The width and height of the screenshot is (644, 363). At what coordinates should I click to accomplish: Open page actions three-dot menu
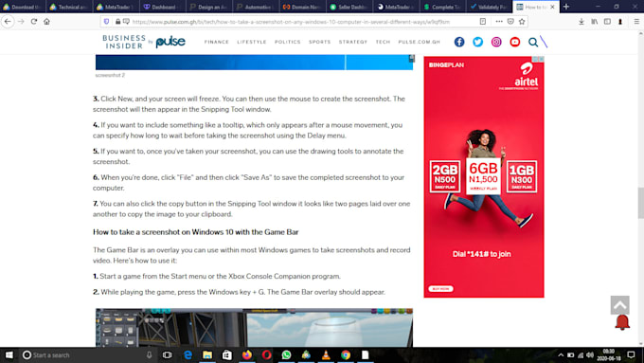498,22
